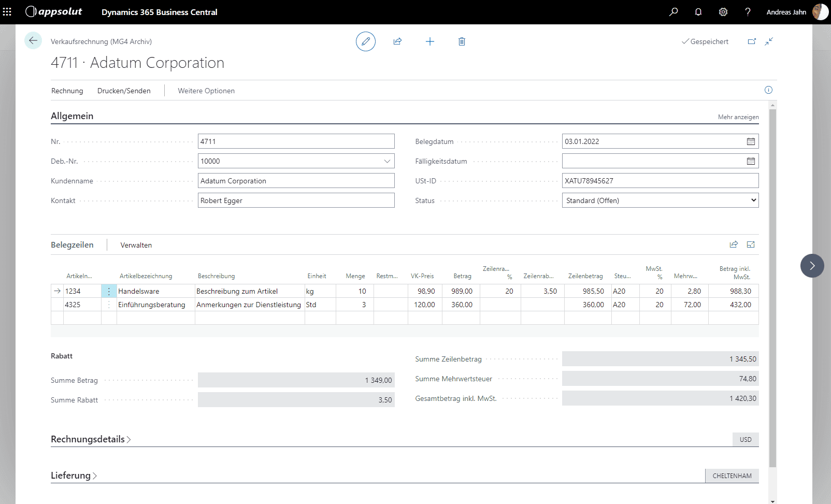The image size is (831, 504).
Task: Open the settings gear
Action: (x=723, y=12)
